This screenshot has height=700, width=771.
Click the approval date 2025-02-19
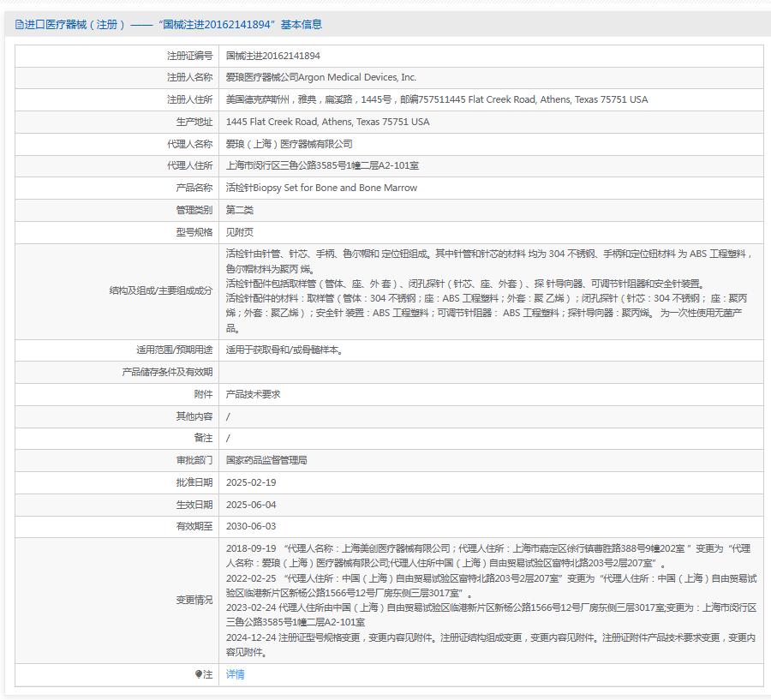click(251, 482)
